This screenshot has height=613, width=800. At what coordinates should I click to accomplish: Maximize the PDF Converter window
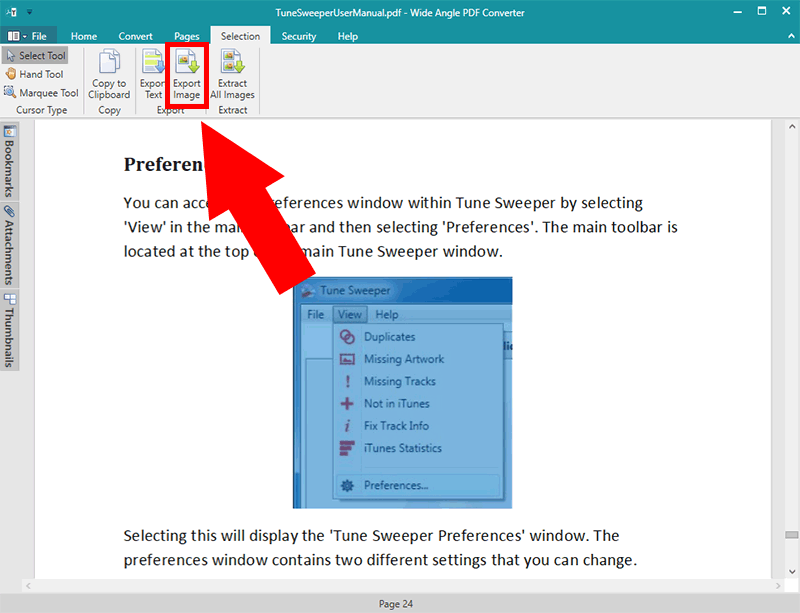(x=762, y=11)
